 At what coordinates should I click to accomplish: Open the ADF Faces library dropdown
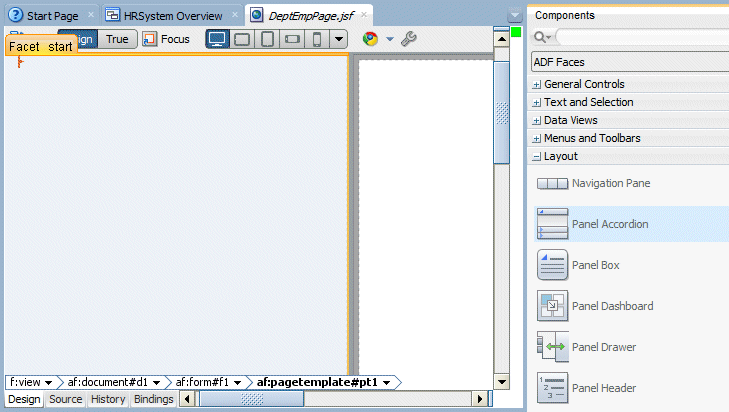coord(630,62)
